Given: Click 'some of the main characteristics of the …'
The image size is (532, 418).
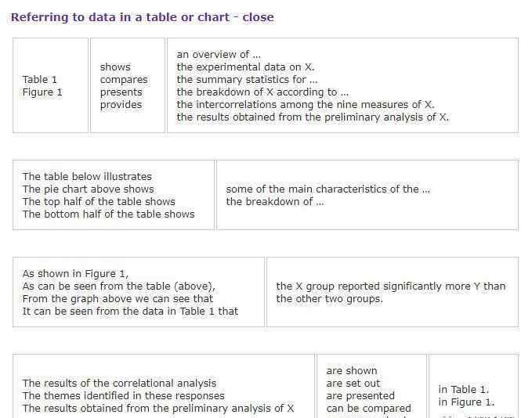Looking at the screenshot, I should pyautogui.click(x=328, y=189).
